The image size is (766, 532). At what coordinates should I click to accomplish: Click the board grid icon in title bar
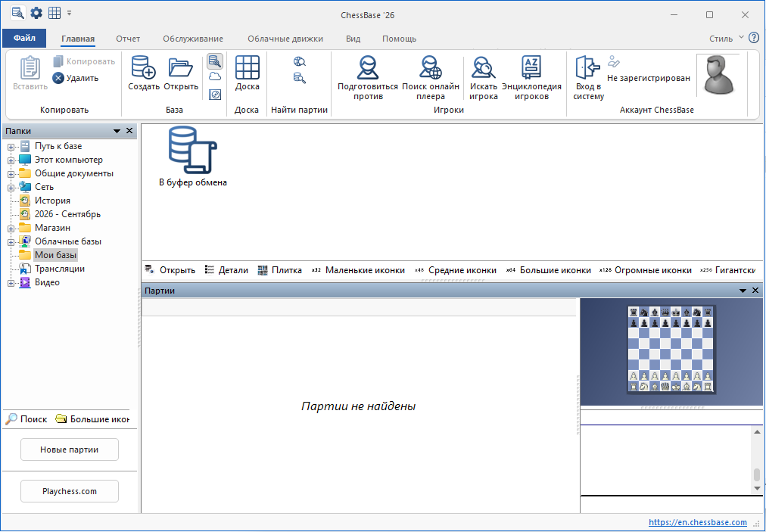point(54,13)
